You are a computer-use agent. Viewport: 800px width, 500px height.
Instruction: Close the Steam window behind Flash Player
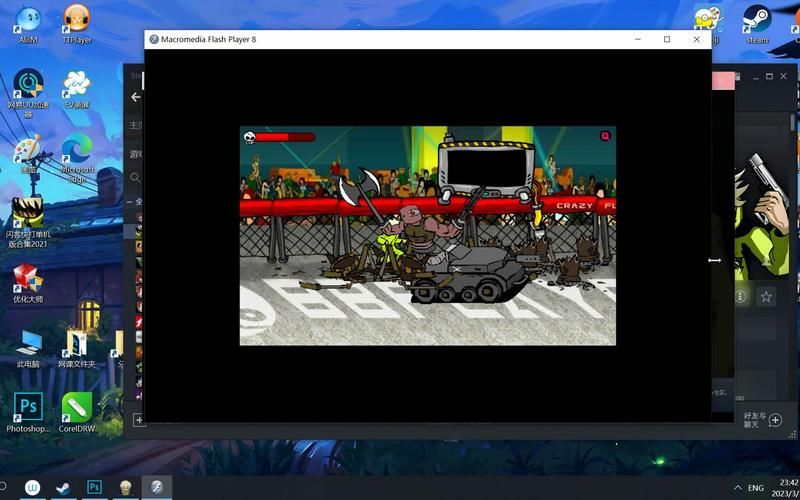coord(784,77)
